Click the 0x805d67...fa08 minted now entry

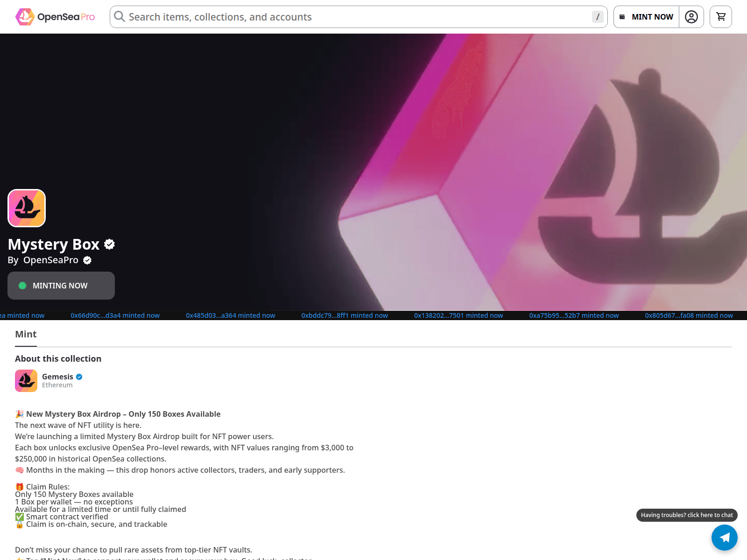[x=689, y=315]
